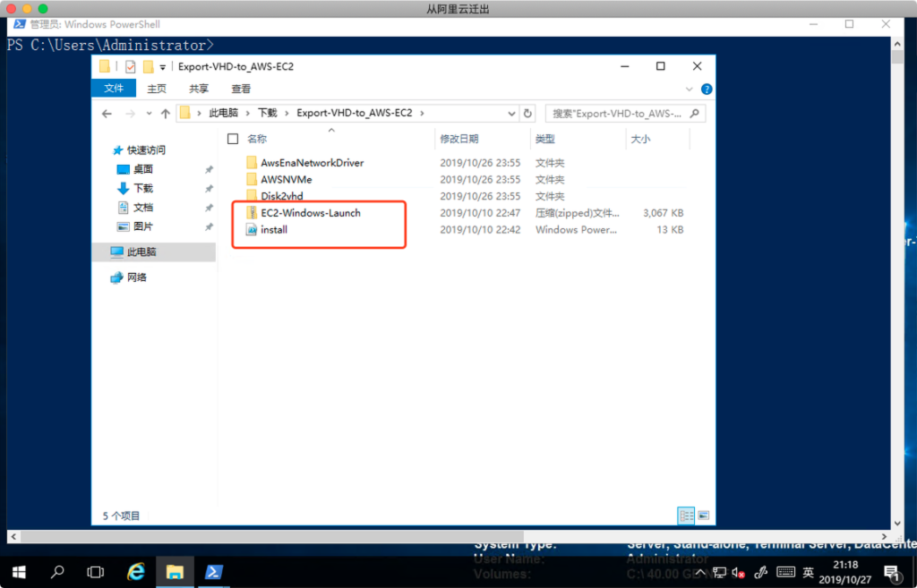Click the Explorer help question mark icon
917x588 pixels.
tap(707, 89)
